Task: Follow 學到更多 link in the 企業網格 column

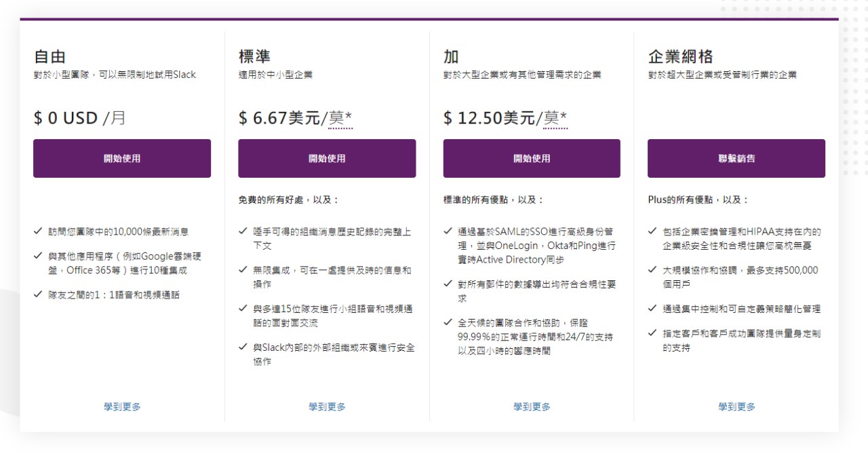Action: pos(736,406)
